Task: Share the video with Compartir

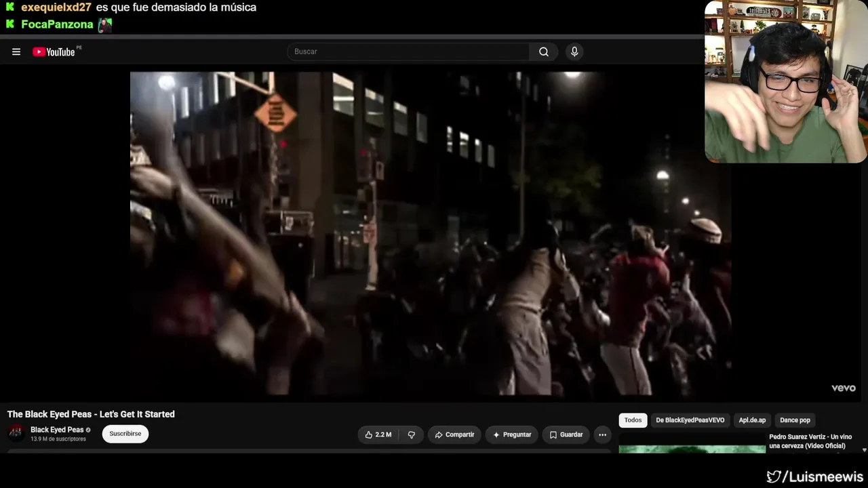Action: click(454, 434)
